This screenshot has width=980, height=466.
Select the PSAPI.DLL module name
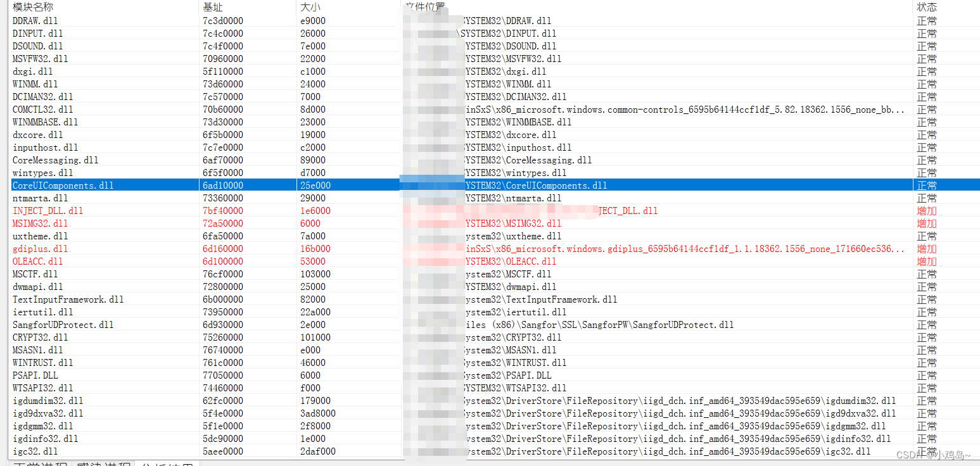(x=35, y=375)
